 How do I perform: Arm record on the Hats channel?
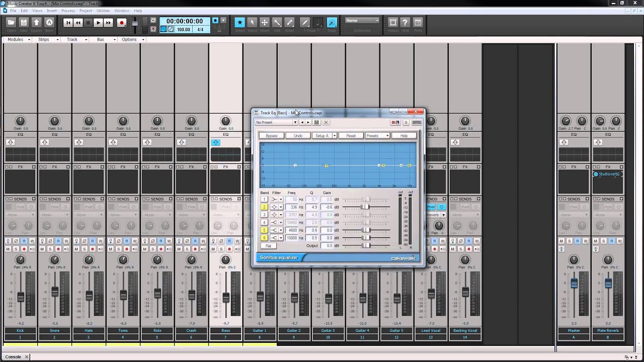point(93,249)
